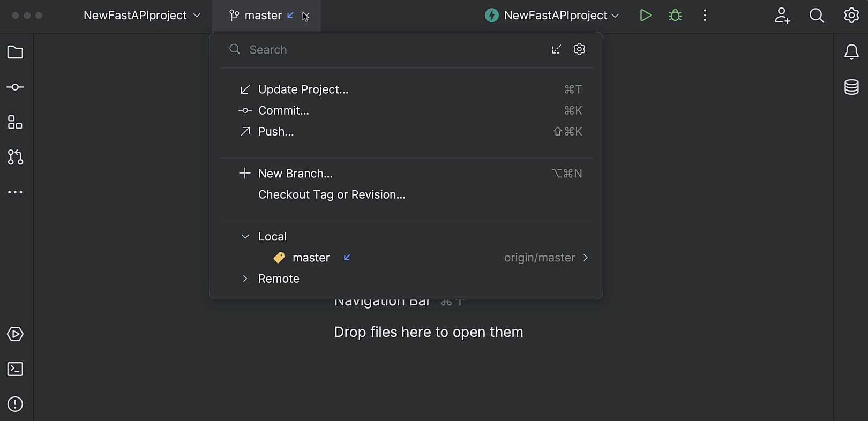Open the Pull Requests tool window

click(x=15, y=157)
